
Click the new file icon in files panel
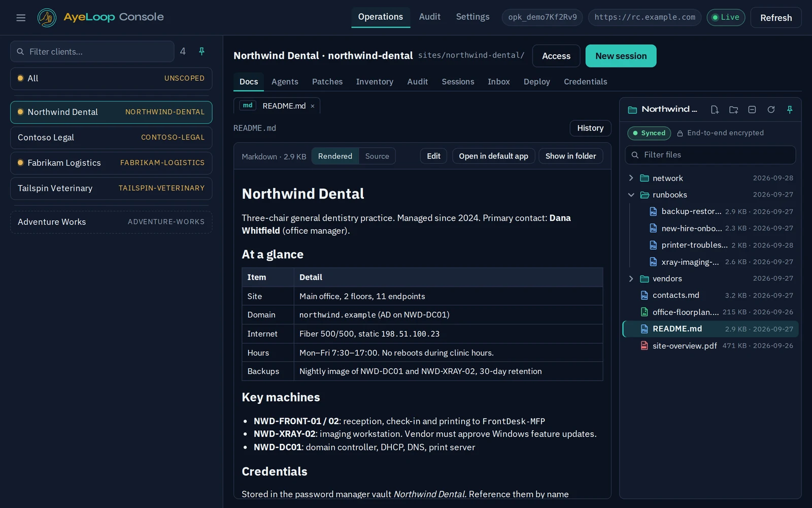[x=715, y=110]
